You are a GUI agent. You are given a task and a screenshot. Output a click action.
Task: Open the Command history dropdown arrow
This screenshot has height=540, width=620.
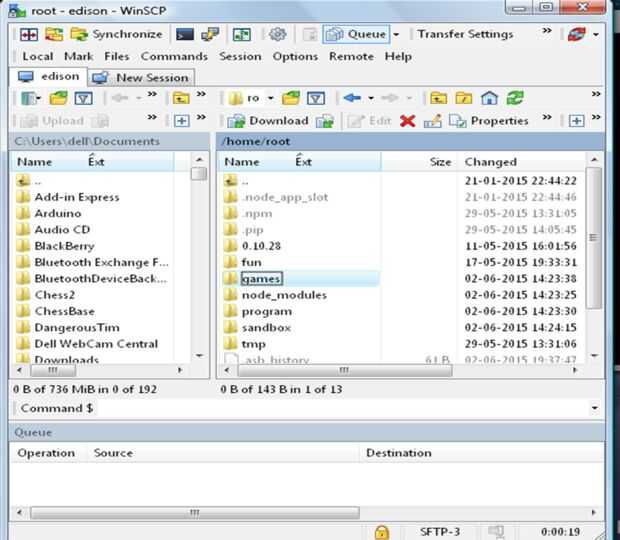point(594,408)
